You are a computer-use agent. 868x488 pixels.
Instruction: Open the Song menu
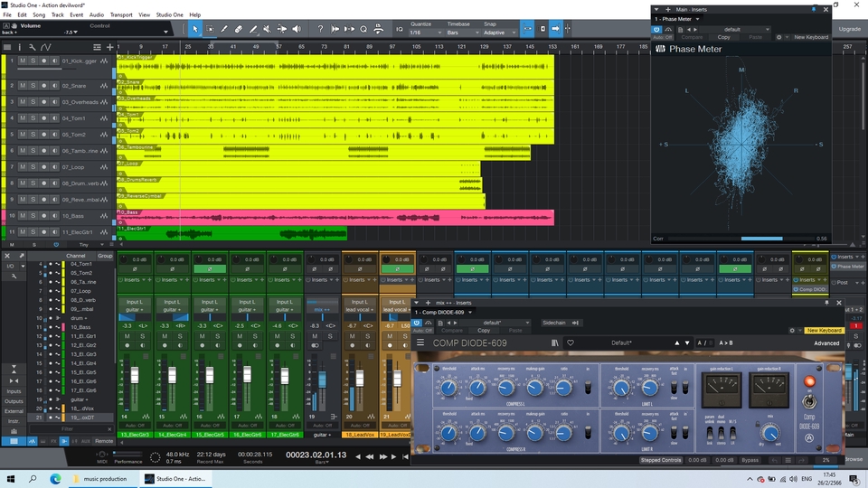coord(39,15)
